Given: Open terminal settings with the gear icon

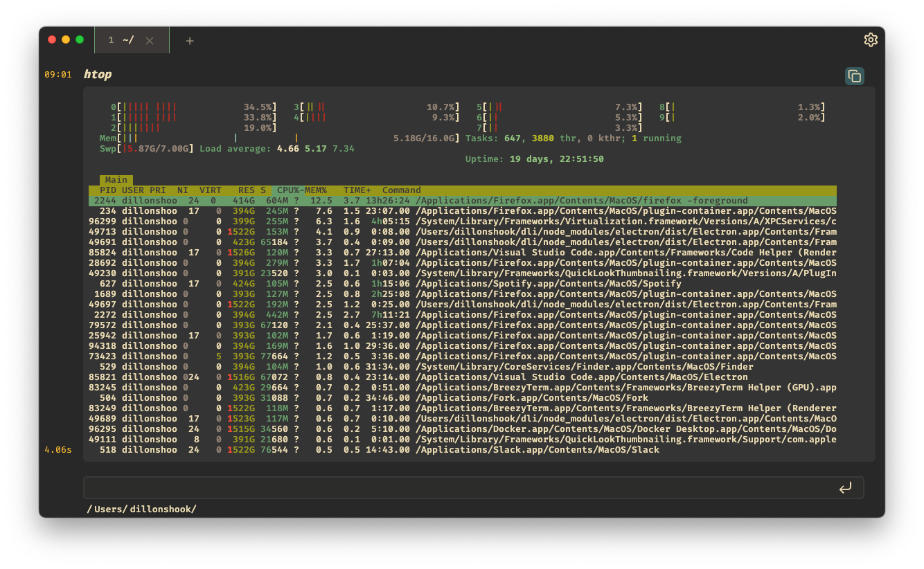Looking at the screenshot, I should tap(871, 39).
